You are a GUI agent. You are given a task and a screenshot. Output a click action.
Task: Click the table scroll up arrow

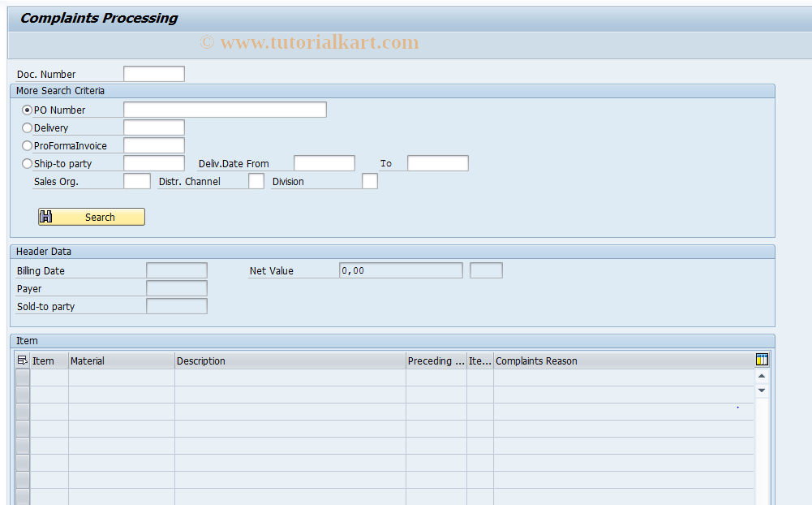pos(762,376)
